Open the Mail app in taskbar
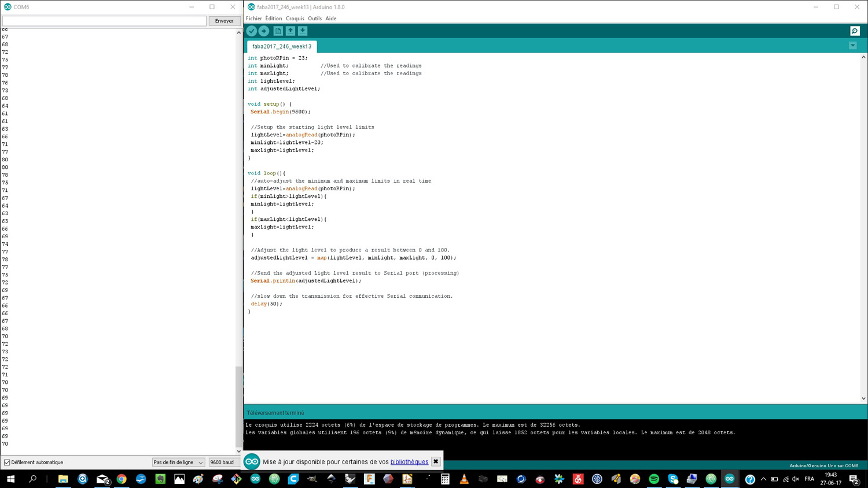868x488 pixels. point(102,479)
